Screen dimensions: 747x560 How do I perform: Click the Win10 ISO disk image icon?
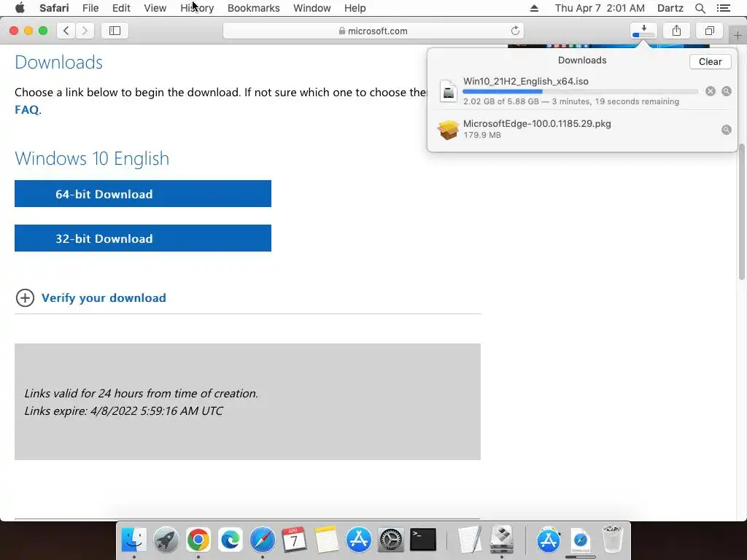coord(449,91)
